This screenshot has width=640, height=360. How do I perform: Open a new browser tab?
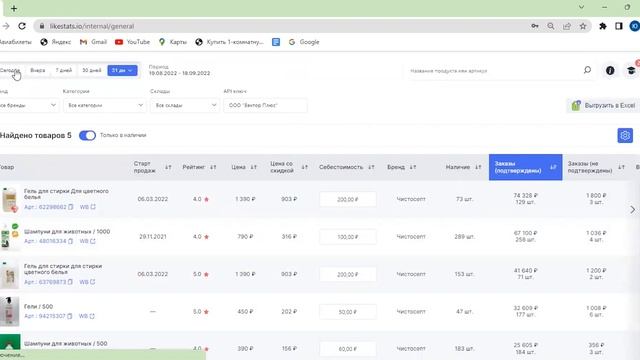[x=14, y=8]
